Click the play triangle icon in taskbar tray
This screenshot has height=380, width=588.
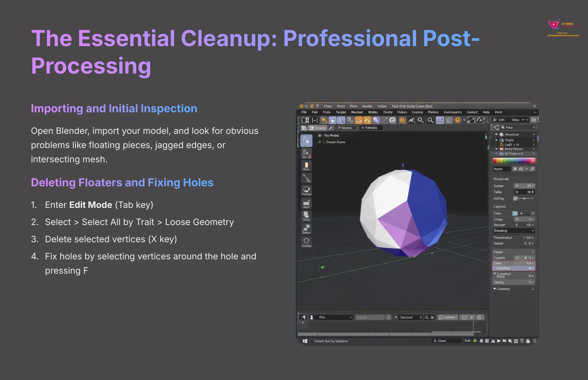point(499,341)
